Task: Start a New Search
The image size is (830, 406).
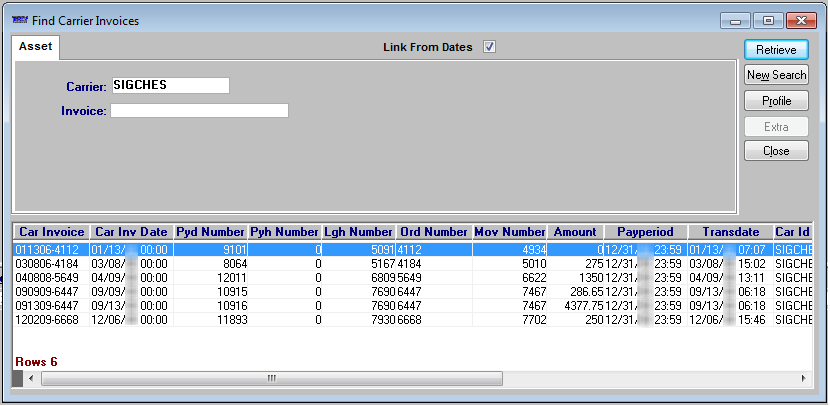Action: click(x=776, y=75)
